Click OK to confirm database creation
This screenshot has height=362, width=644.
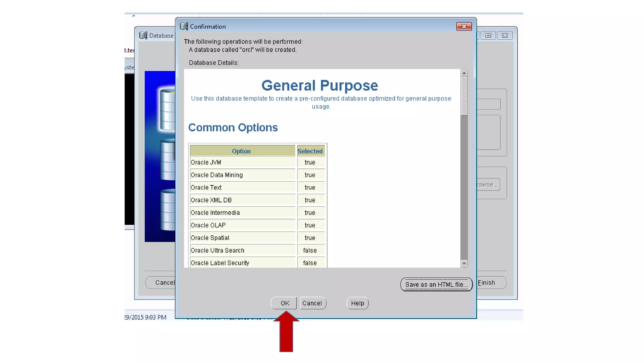[x=284, y=303]
